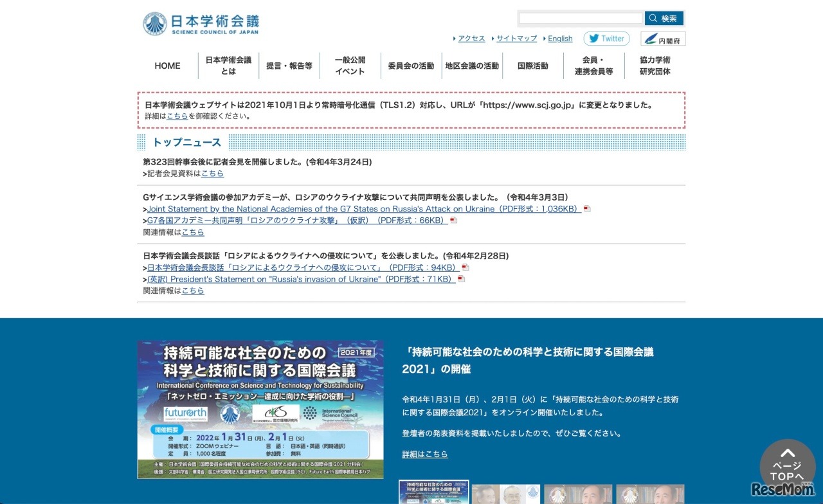Open the サイトマップ link

(x=516, y=39)
